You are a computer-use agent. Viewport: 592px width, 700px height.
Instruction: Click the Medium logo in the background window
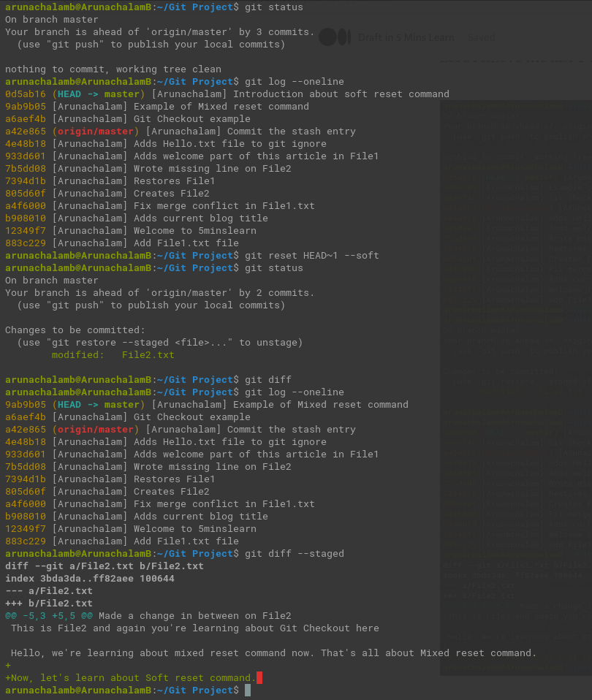[335, 37]
